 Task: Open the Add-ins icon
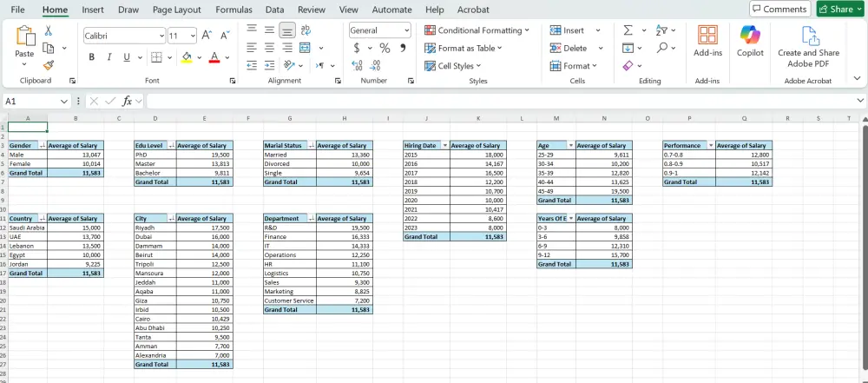pyautogui.click(x=708, y=35)
